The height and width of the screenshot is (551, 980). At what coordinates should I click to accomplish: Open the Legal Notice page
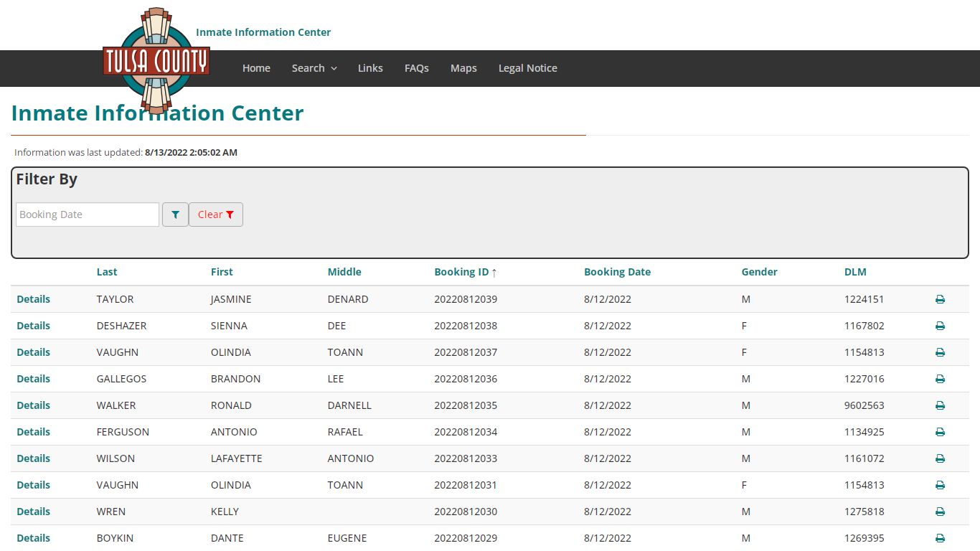tap(528, 68)
